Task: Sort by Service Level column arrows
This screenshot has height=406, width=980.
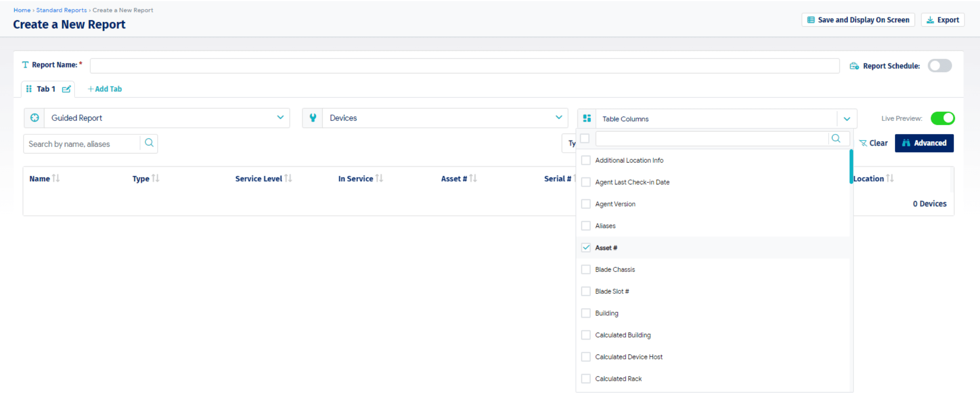Action: click(288, 178)
